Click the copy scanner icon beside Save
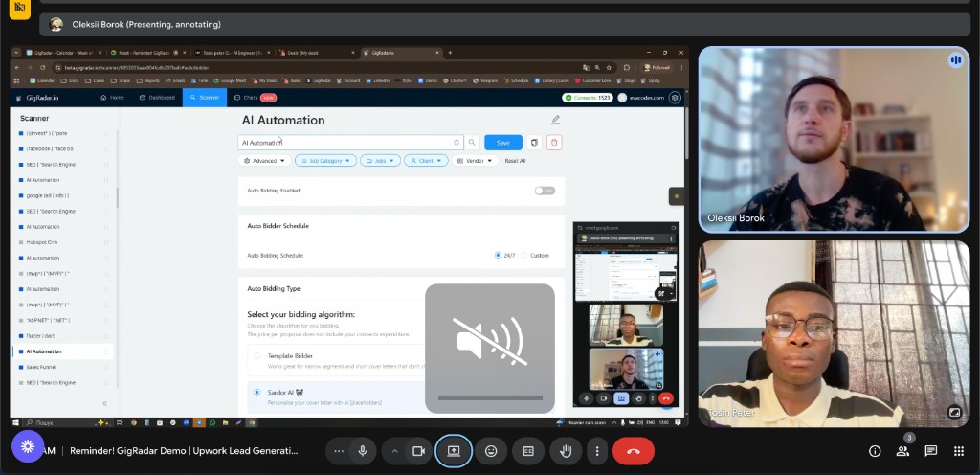 point(534,143)
